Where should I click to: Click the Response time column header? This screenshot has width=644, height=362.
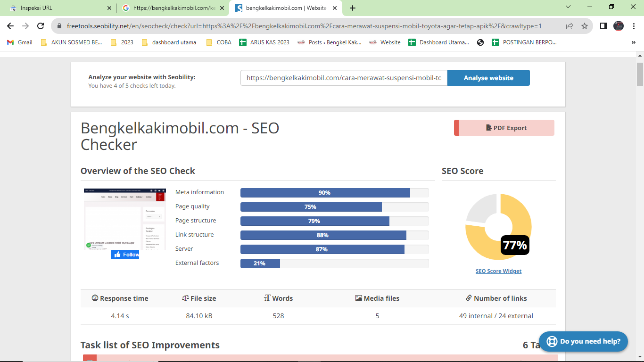[x=120, y=298]
